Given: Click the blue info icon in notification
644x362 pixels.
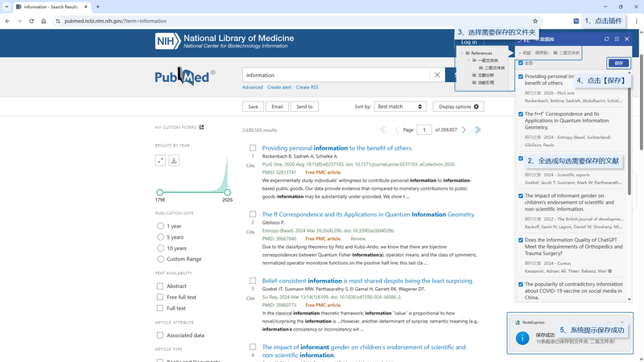Looking at the screenshot, I should click(x=522, y=338).
